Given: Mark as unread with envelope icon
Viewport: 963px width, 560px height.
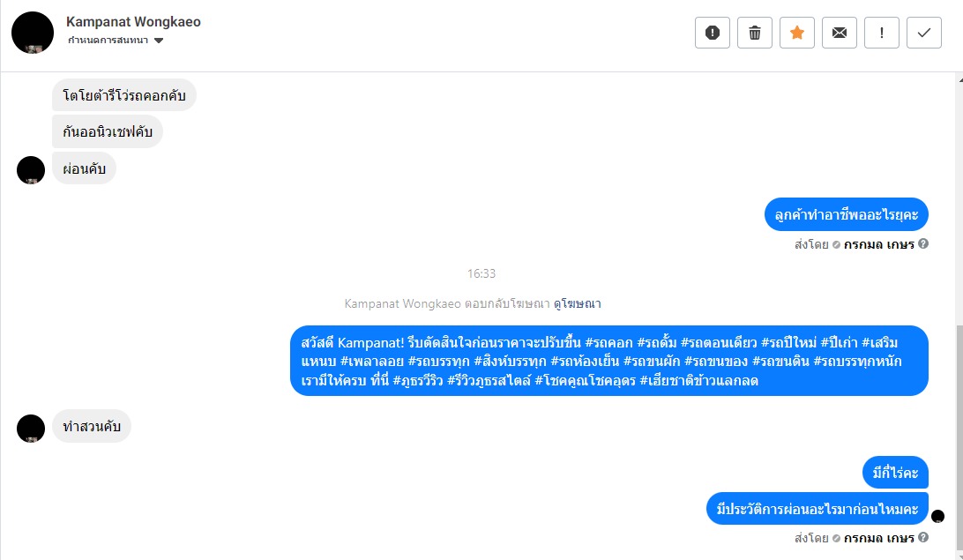Looking at the screenshot, I should tap(840, 33).
